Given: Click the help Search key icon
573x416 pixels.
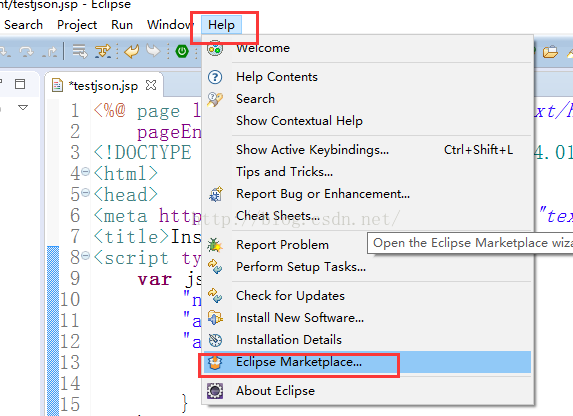Looking at the screenshot, I should pyautogui.click(x=215, y=99).
